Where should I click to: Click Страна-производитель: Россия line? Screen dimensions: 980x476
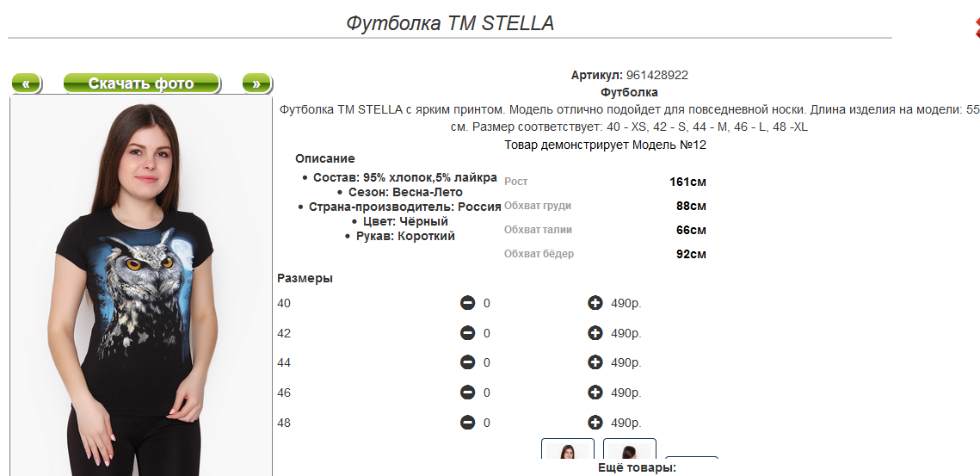(x=405, y=207)
